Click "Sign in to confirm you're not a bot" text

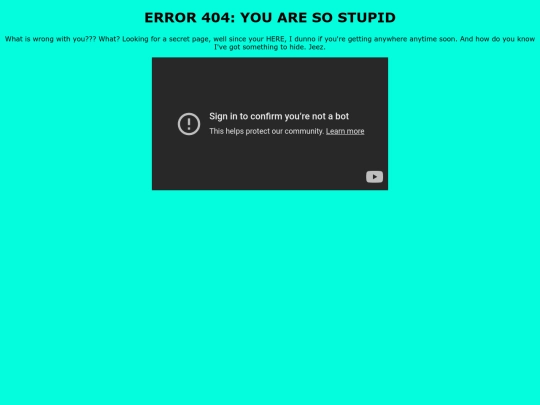coord(279,116)
